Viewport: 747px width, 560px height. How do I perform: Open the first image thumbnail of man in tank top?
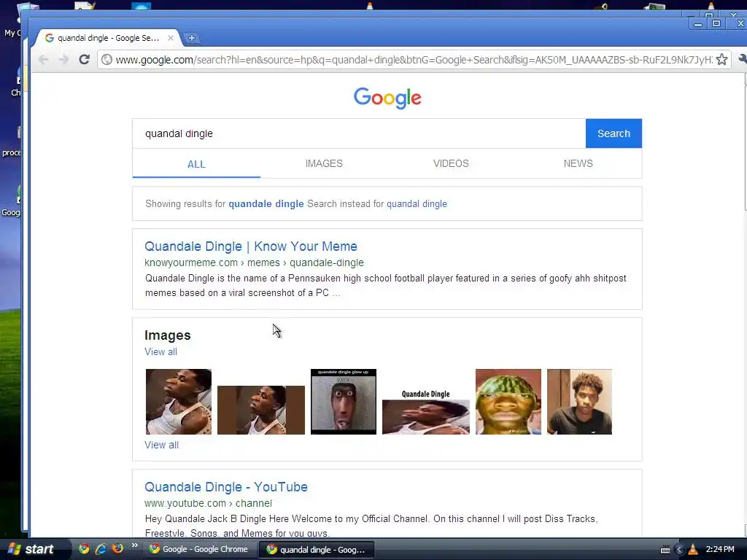(x=179, y=402)
